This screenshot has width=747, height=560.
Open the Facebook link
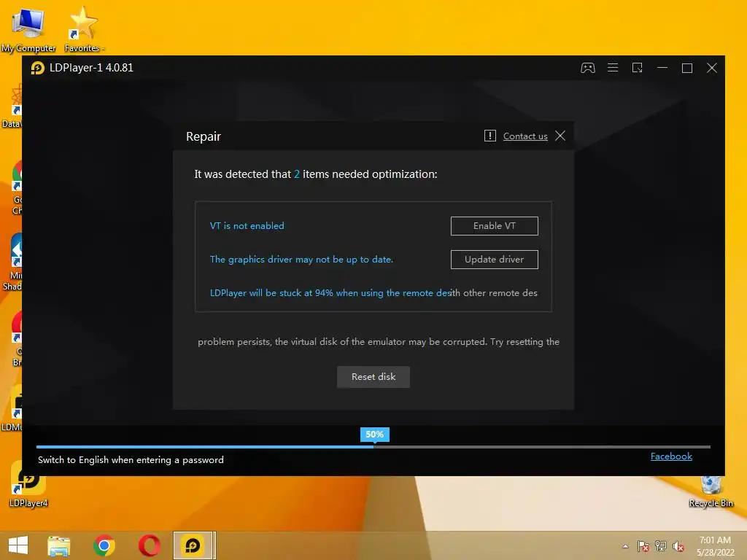point(671,456)
